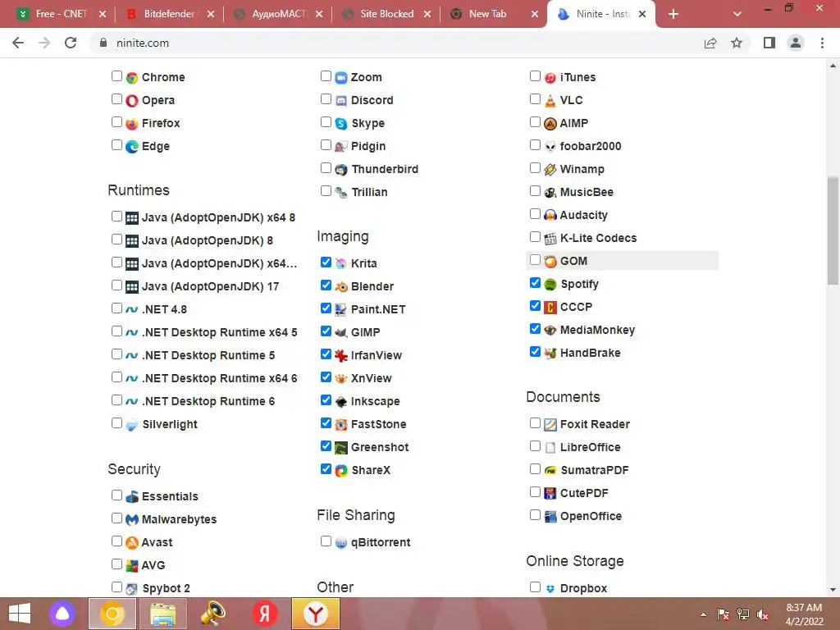
Task: Switch to the Site Blocked tab
Action: [386, 14]
